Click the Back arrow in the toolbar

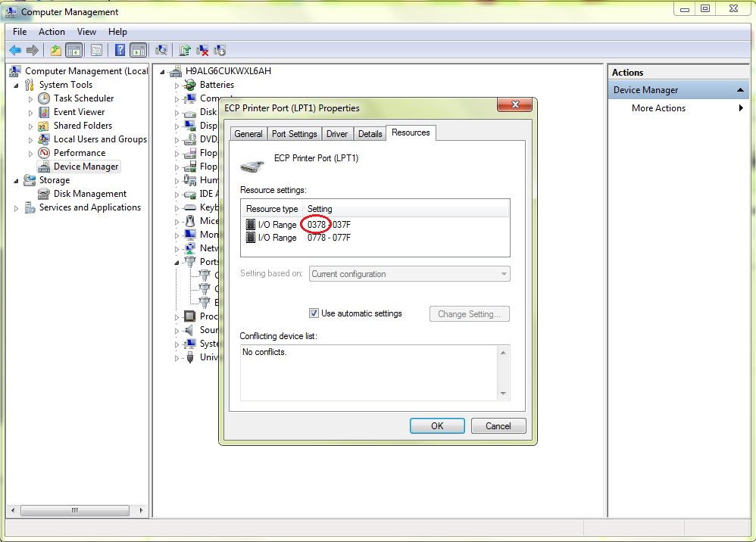(x=15, y=51)
